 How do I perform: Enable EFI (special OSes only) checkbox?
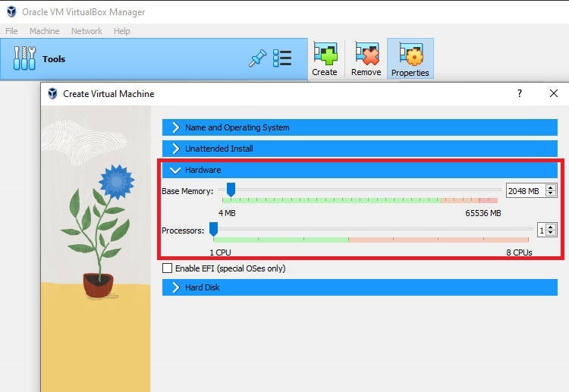tap(168, 268)
